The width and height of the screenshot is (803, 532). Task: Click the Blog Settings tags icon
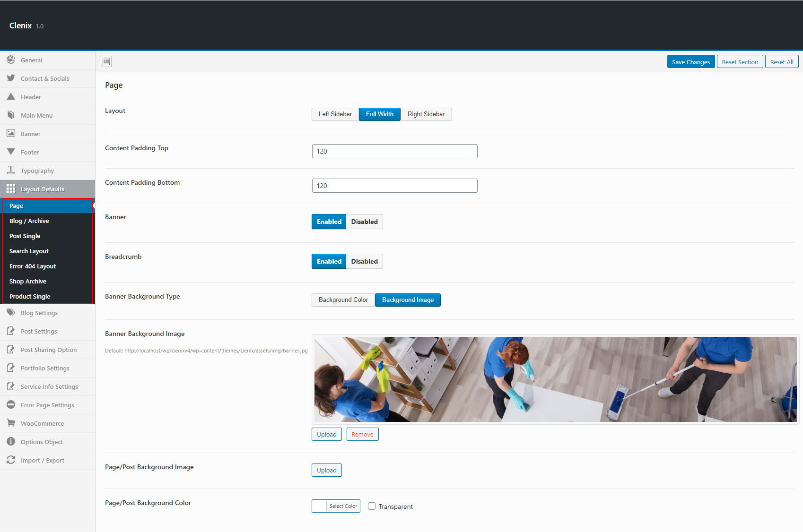click(x=11, y=312)
